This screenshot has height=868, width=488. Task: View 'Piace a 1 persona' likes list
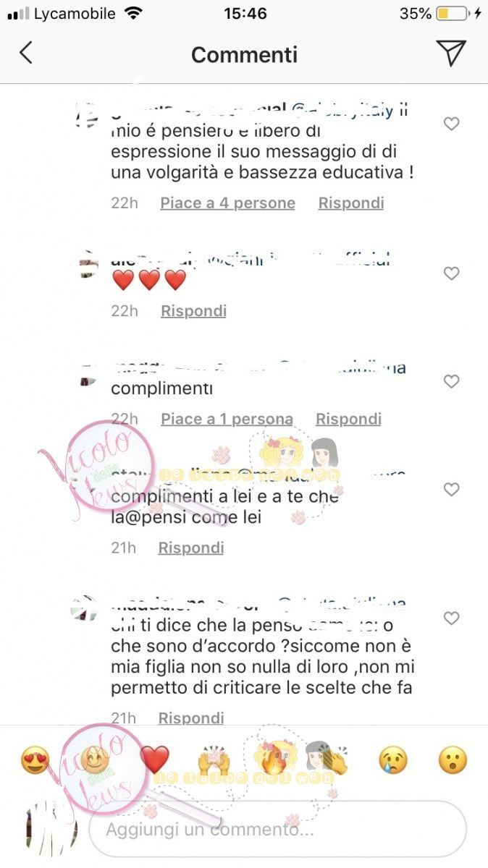click(227, 419)
